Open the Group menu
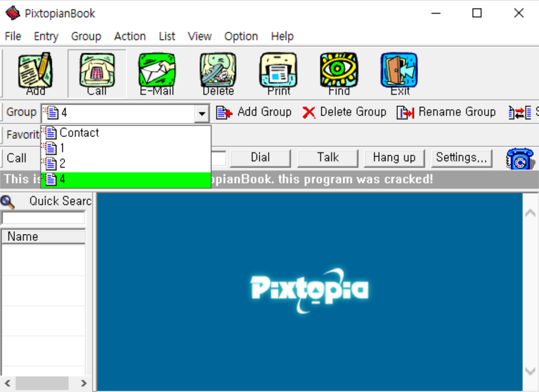This screenshot has height=392, width=539. point(86,36)
